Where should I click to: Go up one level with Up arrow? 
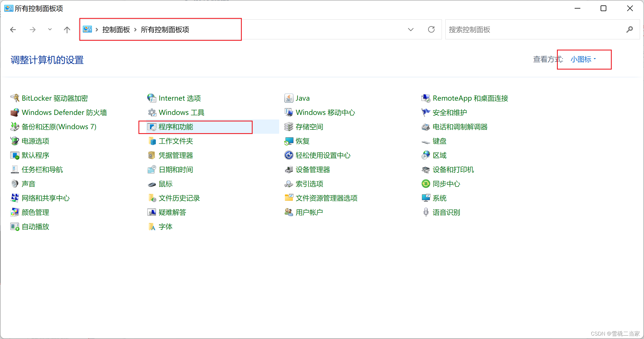pos(67,29)
